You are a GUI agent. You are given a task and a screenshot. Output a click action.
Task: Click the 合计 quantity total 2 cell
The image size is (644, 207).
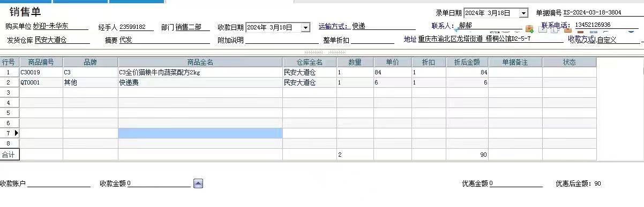[355, 155]
